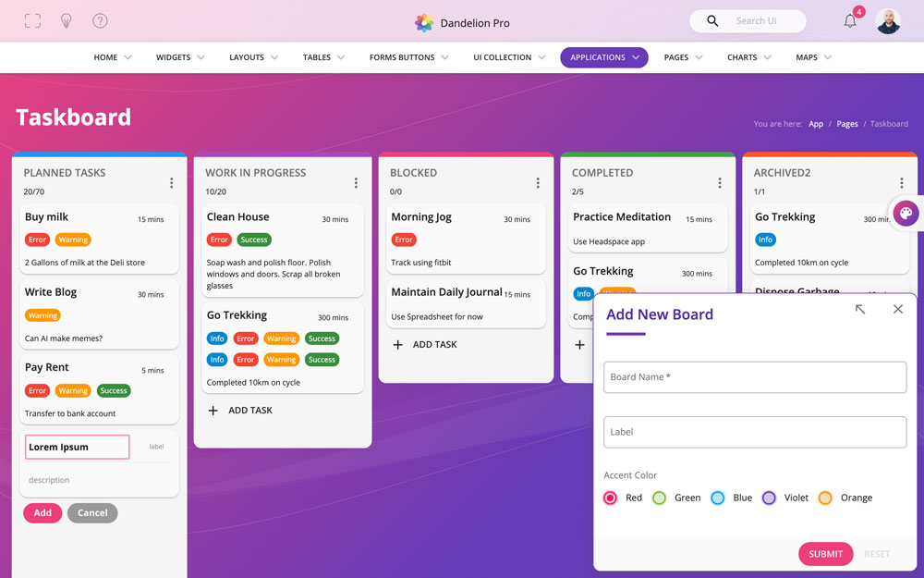Open the notifications bell
The height and width of the screenshot is (578, 924).
point(850,21)
